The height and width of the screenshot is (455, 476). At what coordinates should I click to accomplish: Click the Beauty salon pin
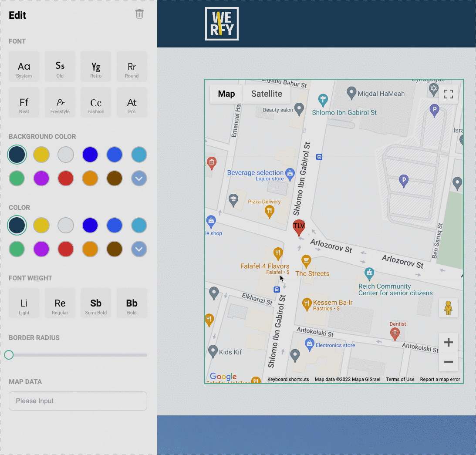[299, 110]
